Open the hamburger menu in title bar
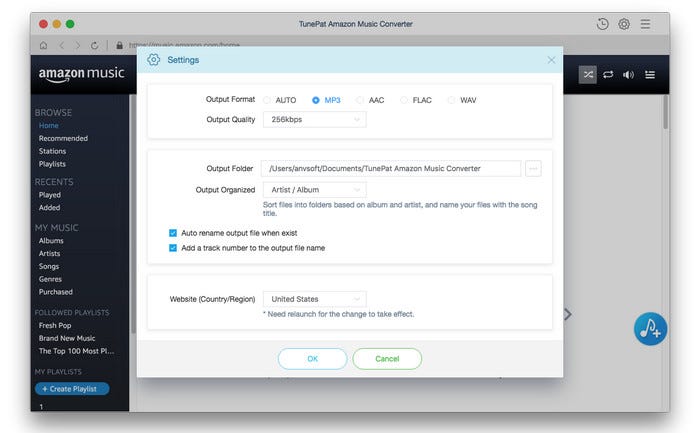Screen dimensions: 700x433 tap(645, 24)
